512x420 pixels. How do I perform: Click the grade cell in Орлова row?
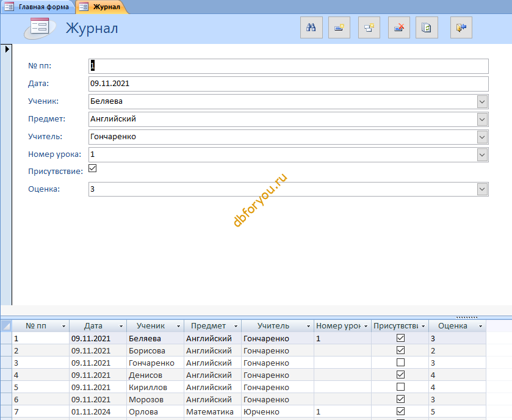pos(458,412)
